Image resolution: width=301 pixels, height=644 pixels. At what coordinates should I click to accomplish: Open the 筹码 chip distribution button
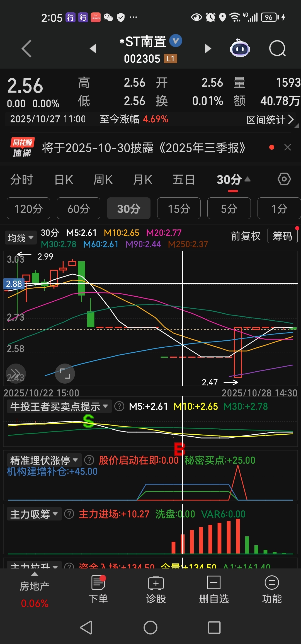coord(282,236)
